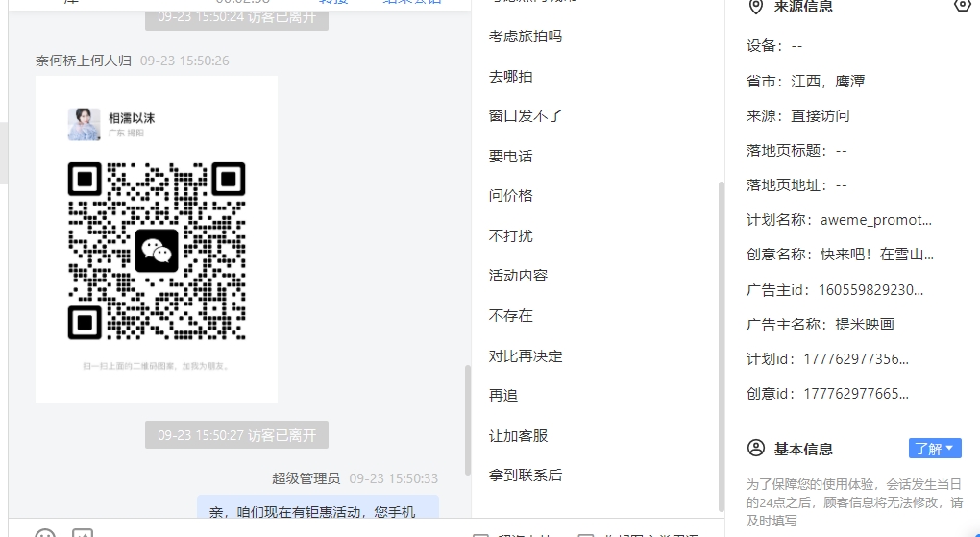Click the name 相濡以沫 on the QR card
Screen dimensions: 980x537
click(x=132, y=117)
